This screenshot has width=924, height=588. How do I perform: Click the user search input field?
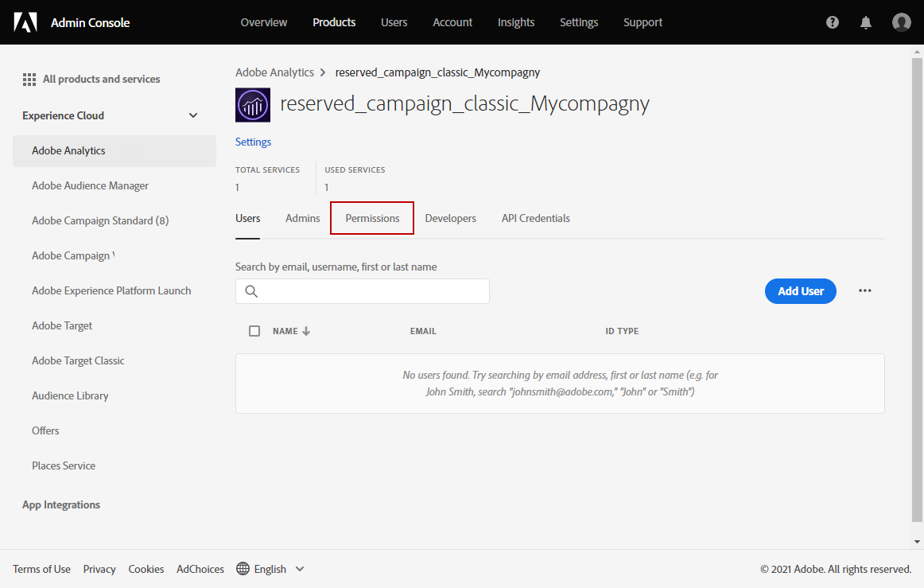coord(363,291)
